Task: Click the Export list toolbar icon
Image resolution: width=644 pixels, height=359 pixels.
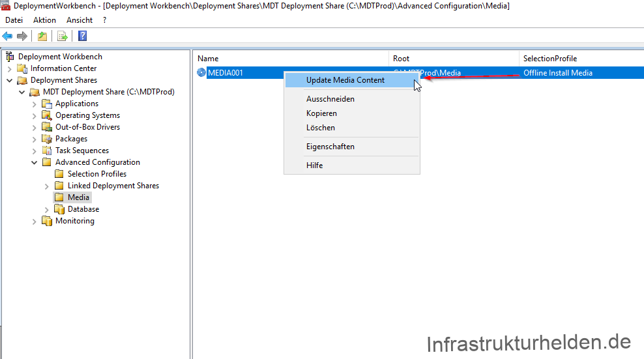Action: point(63,36)
